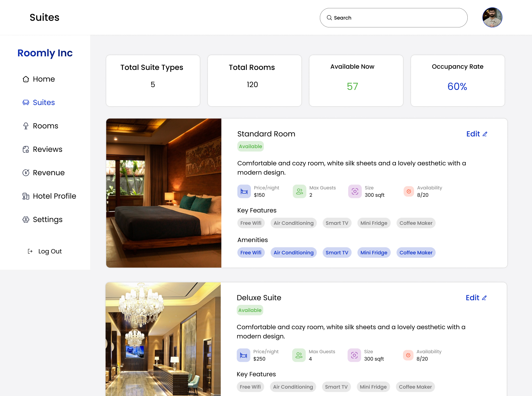
Task: Open the user profile avatar
Action: (x=492, y=18)
